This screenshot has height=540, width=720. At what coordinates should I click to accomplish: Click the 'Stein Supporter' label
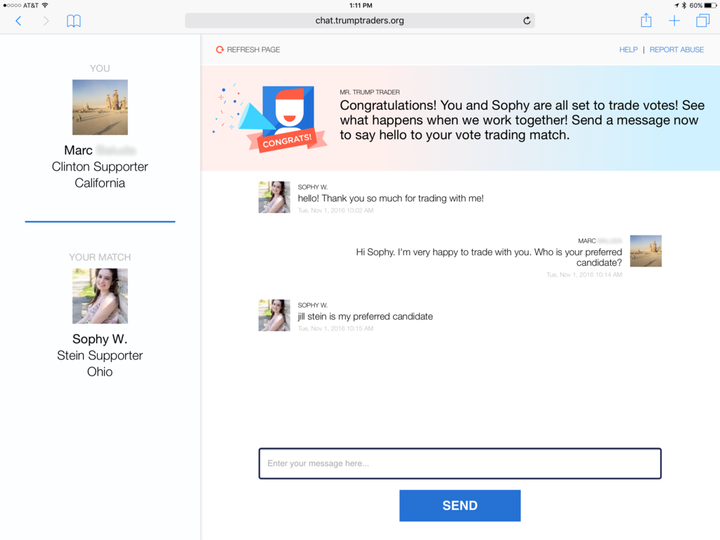100,355
